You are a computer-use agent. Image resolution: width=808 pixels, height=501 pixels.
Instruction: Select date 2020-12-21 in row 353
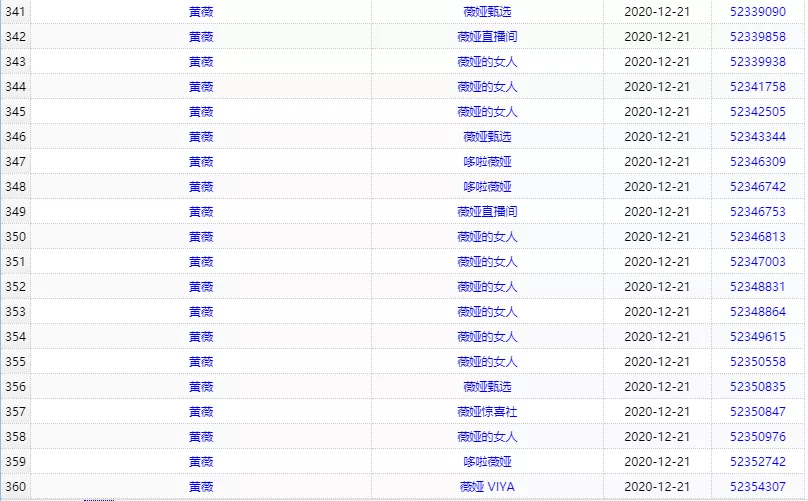(x=657, y=312)
